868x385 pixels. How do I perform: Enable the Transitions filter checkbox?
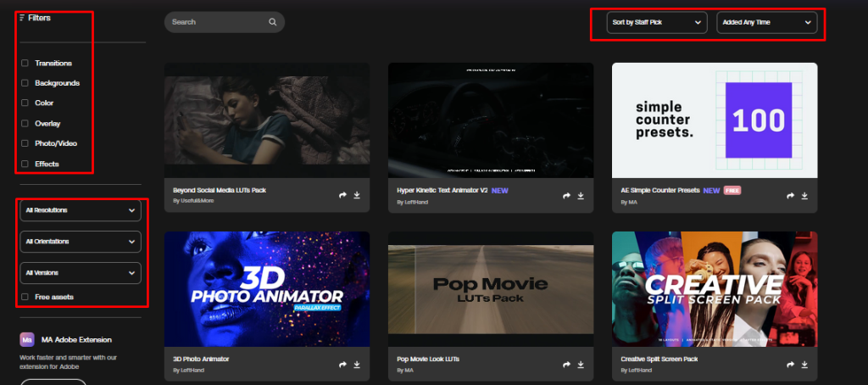pos(25,63)
